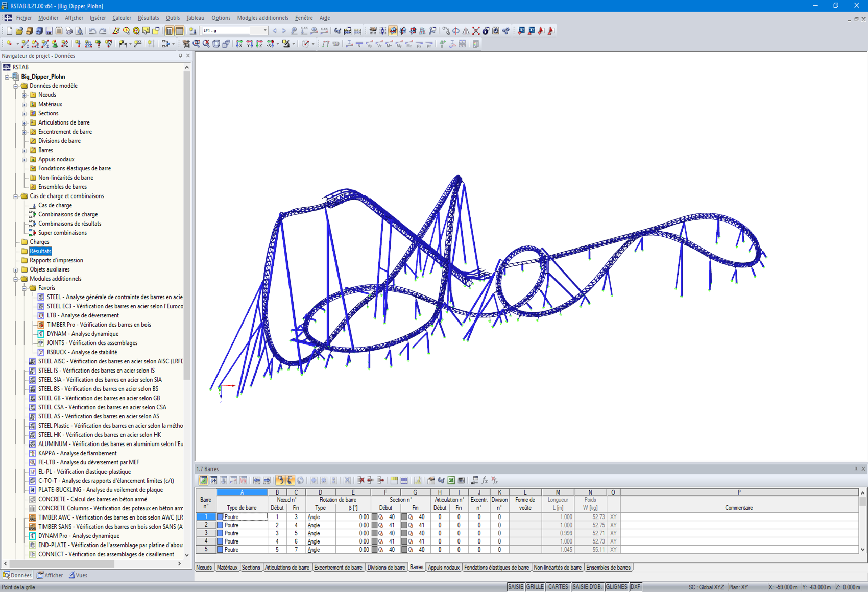Image resolution: width=868 pixels, height=592 pixels.
Task: Click the gray section swatch in row 2 Début column
Action: tap(374, 525)
